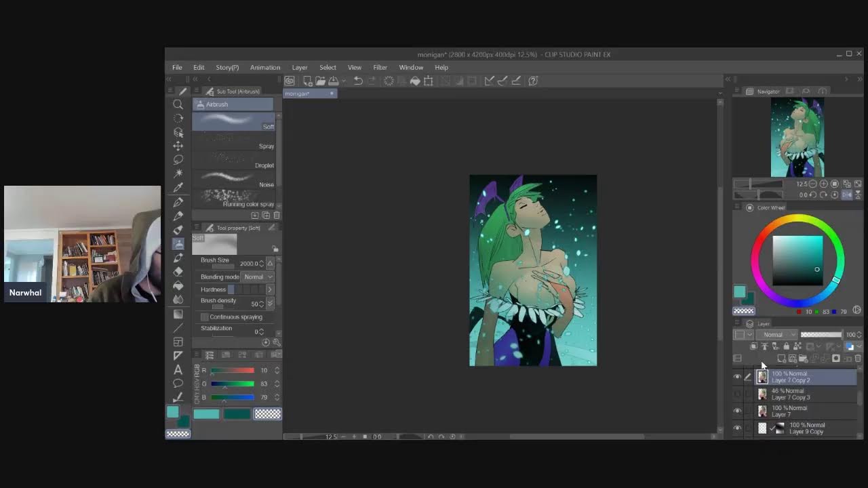Viewport: 868px width, 488px height.
Task: Pick the Eyedropper tool
Action: tap(178, 188)
